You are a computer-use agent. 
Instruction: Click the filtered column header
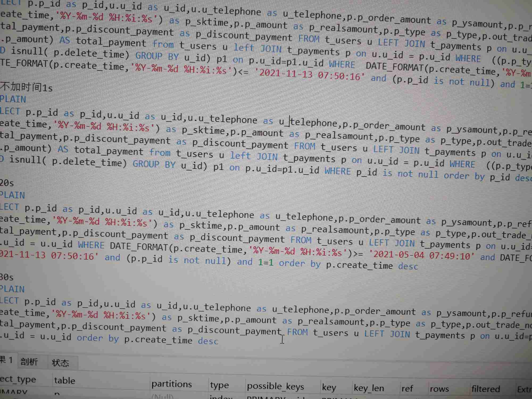pyautogui.click(x=485, y=389)
